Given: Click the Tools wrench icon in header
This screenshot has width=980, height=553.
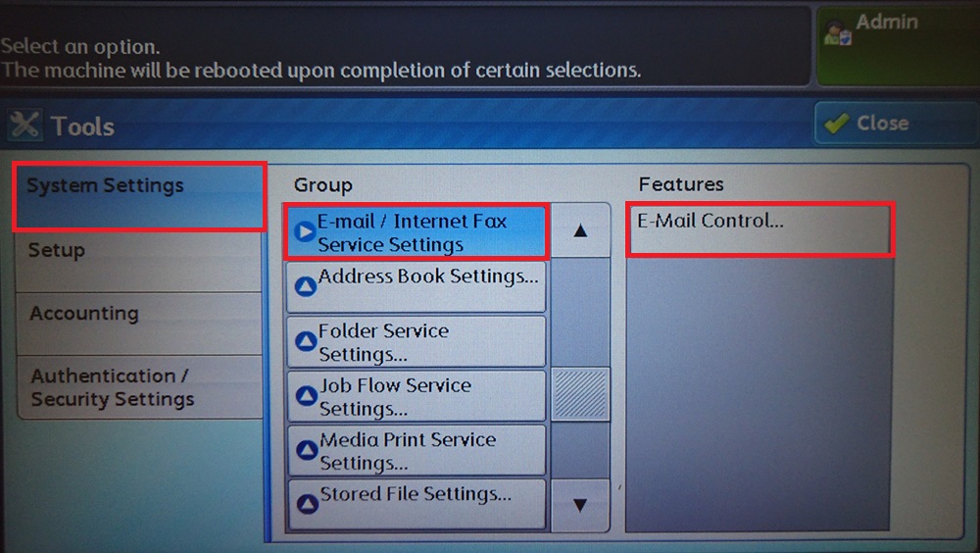Looking at the screenshot, I should 24,126.
